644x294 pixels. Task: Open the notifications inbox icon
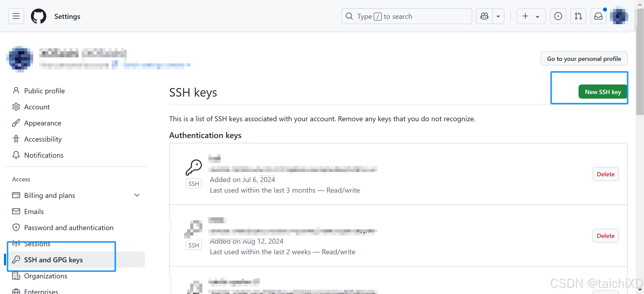click(598, 16)
